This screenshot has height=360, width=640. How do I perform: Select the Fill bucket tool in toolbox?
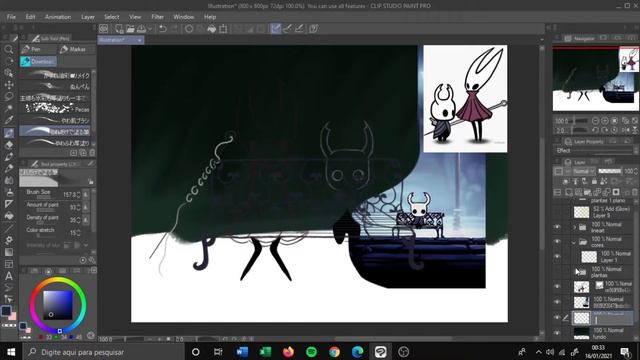coord(9,216)
